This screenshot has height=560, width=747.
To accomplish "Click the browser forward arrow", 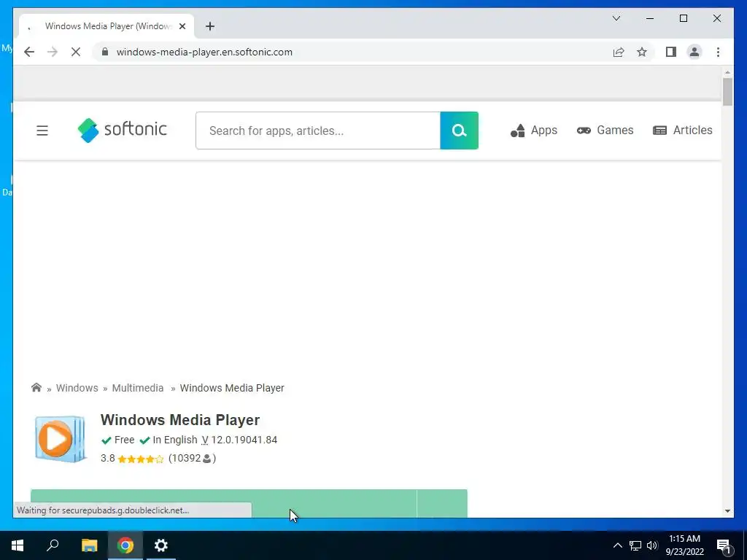I will (x=53, y=52).
